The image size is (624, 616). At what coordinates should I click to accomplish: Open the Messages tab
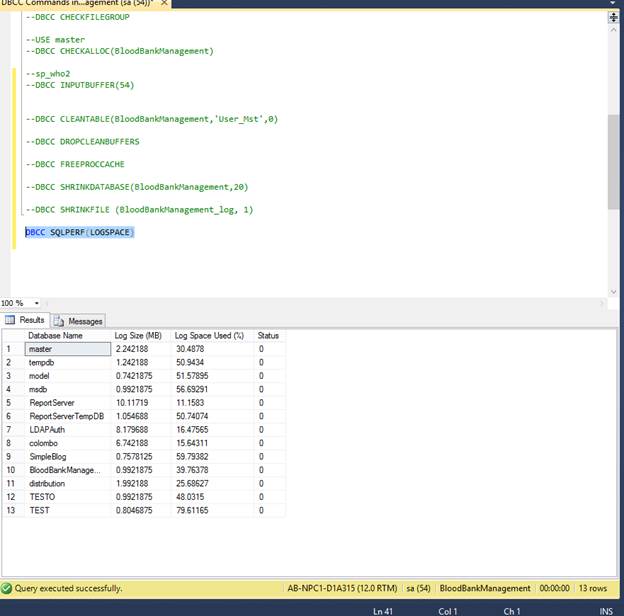coord(78,321)
